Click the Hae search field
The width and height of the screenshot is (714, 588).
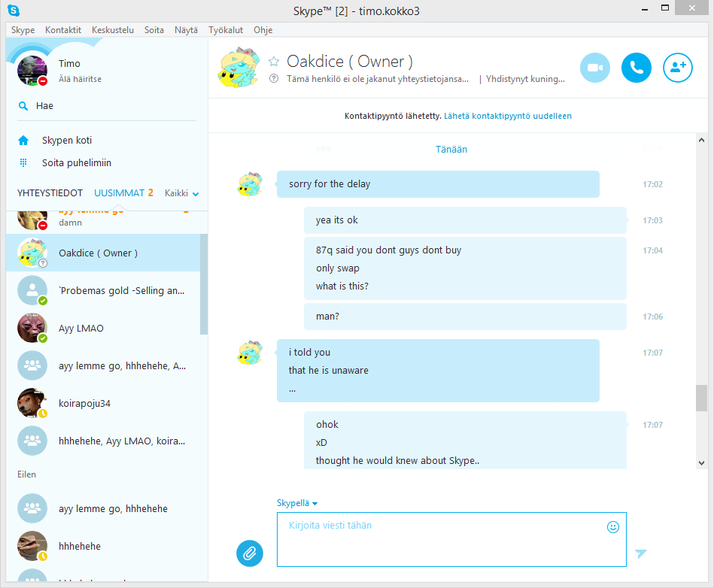point(107,106)
